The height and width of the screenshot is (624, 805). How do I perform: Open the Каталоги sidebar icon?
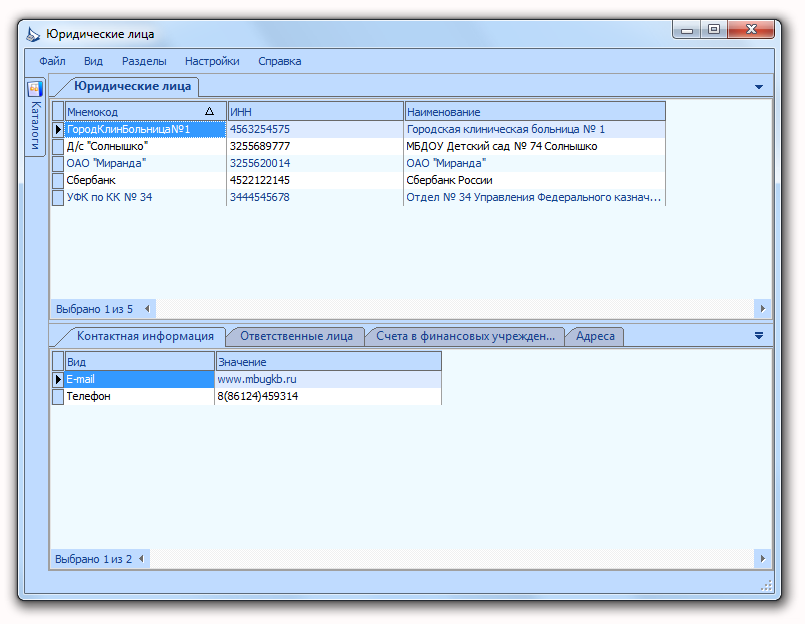[x=35, y=89]
